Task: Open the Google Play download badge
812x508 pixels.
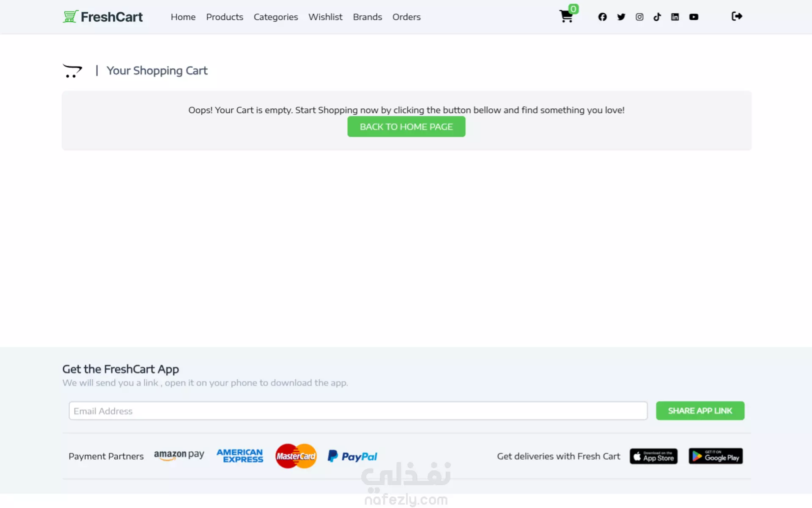Action: click(x=716, y=456)
